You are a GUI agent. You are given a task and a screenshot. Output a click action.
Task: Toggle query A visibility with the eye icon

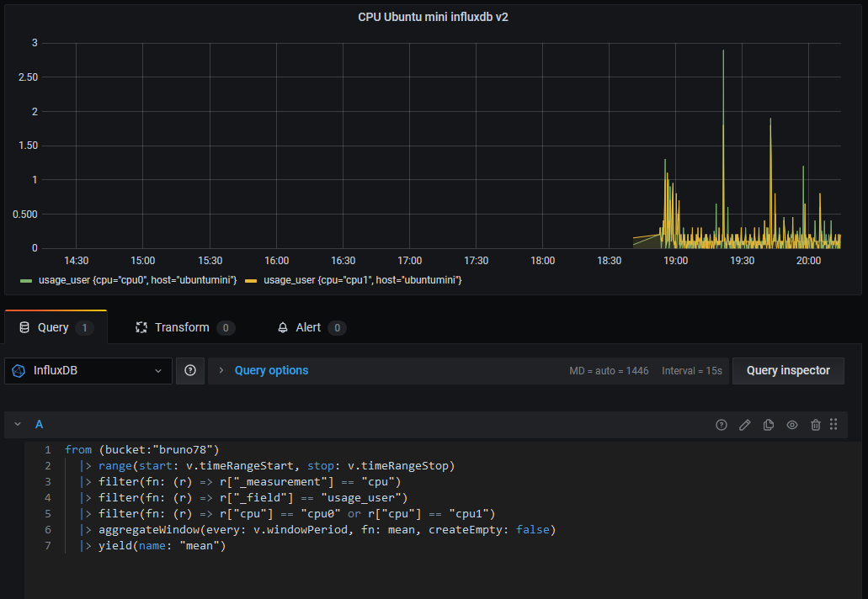[x=791, y=425]
